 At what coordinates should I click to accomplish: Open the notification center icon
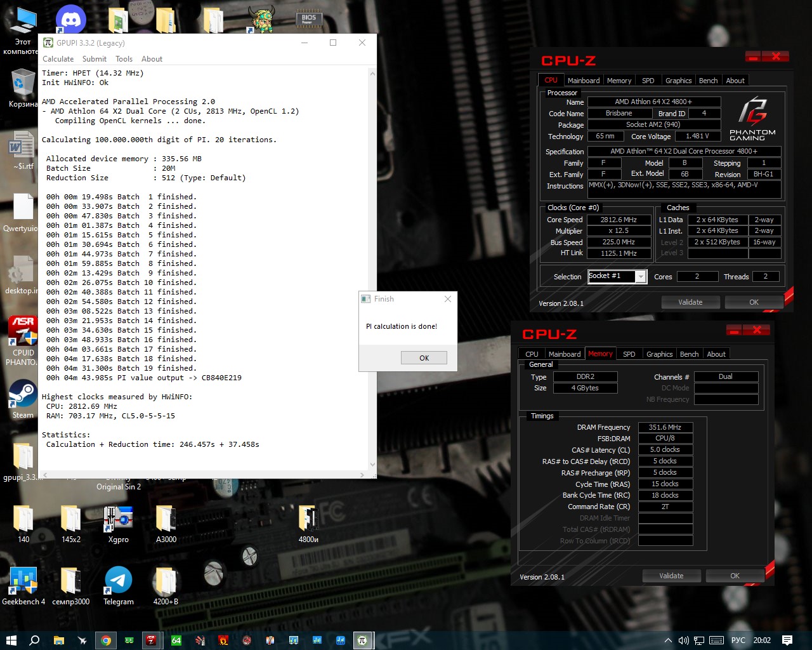pyautogui.click(x=787, y=640)
